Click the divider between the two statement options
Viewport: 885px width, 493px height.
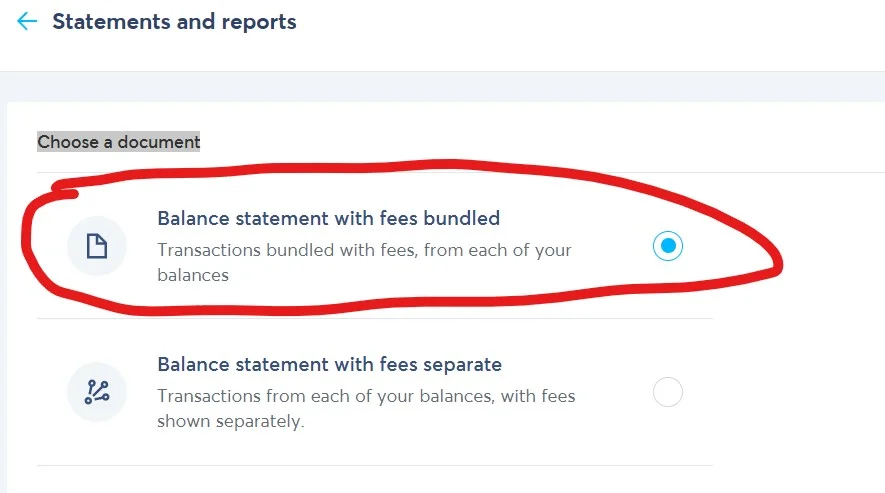pyautogui.click(x=375, y=319)
